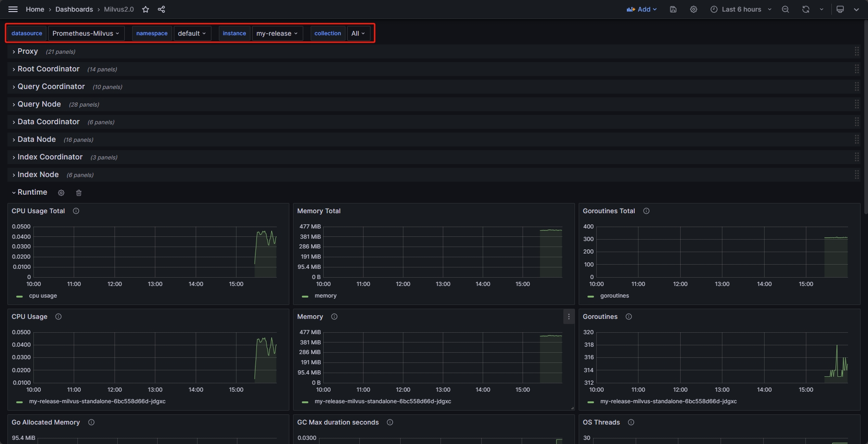Click the Go Allocated Memory panel title

tap(45, 422)
